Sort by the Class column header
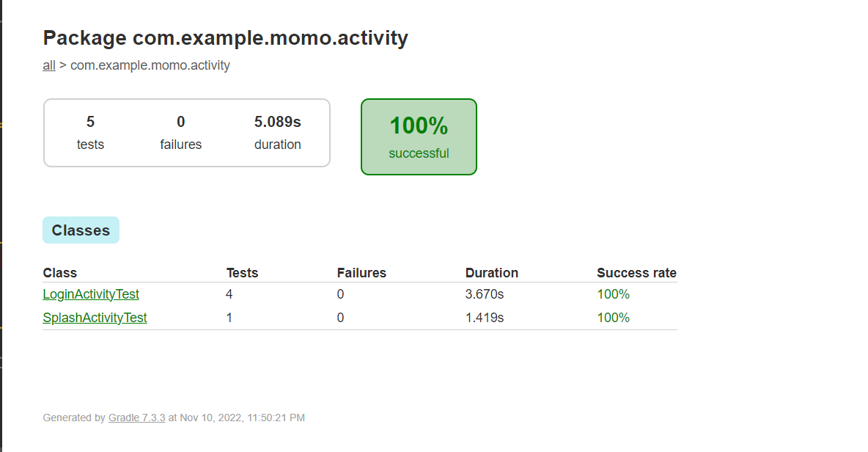This screenshot has width=868, height=452. tap(59, 272)
